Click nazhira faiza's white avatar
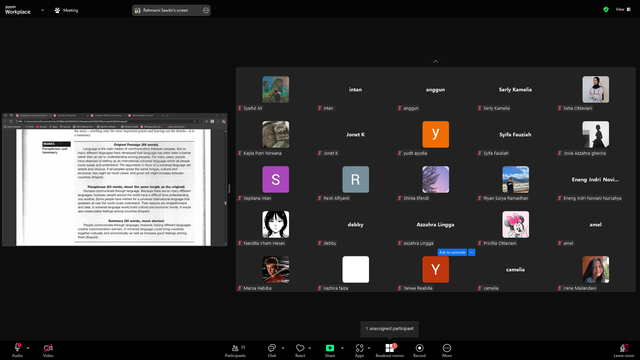This screenshot has height=360, width=640. 356,269
